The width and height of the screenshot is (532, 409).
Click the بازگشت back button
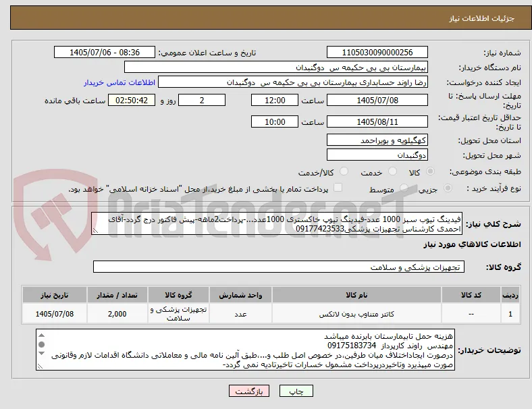[x=249, y=391]
